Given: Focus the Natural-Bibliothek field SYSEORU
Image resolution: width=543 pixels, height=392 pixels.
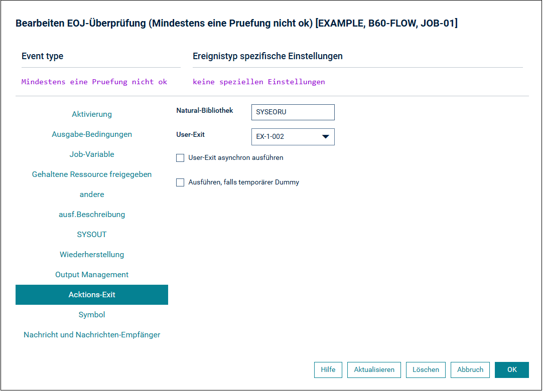Looking at the screenshot, I should (x=293, y=112).
